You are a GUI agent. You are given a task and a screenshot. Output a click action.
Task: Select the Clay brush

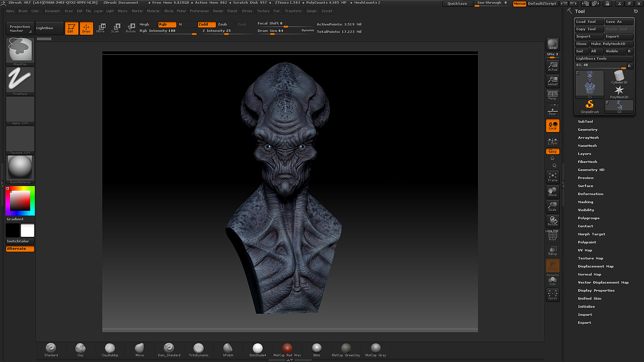[x=80, y=350]
